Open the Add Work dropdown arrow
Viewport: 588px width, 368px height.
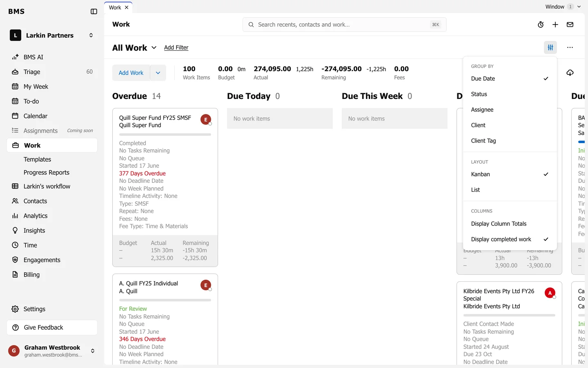pos(158,73)
